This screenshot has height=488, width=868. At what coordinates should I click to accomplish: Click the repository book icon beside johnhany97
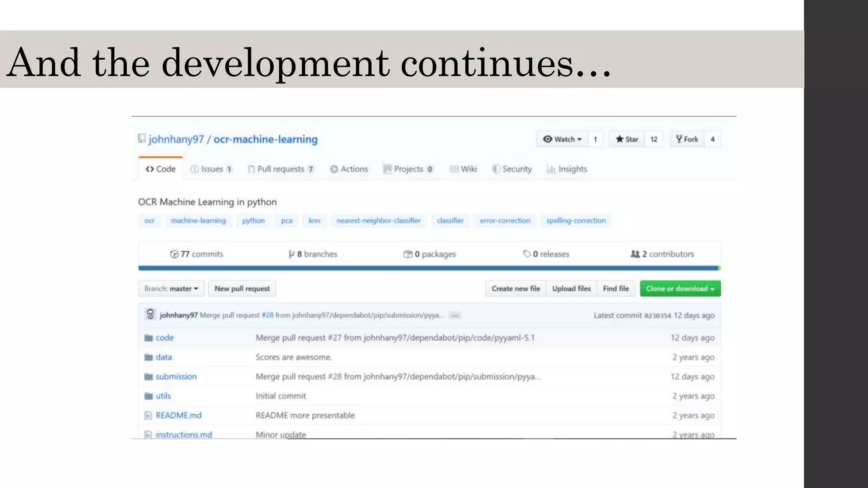142,139
